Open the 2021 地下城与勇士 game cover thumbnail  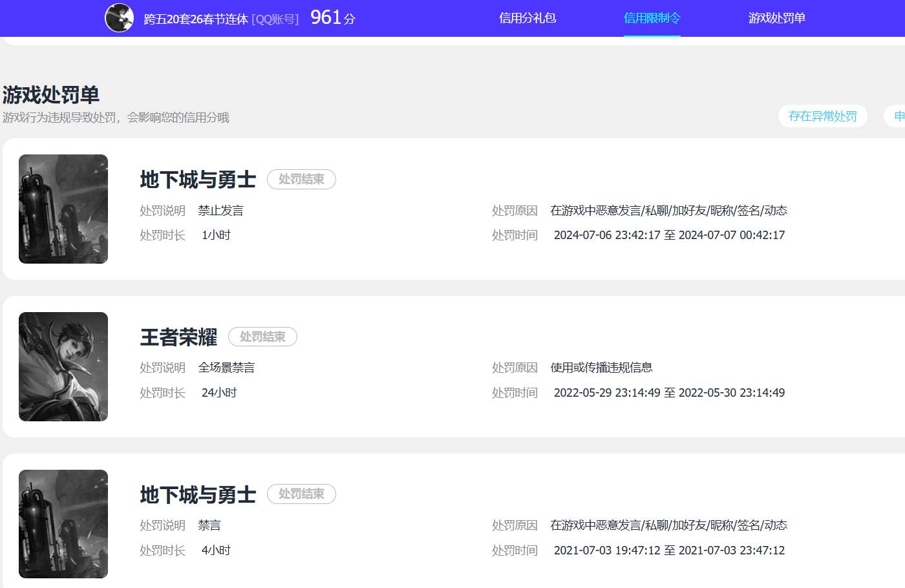(63, 524)
